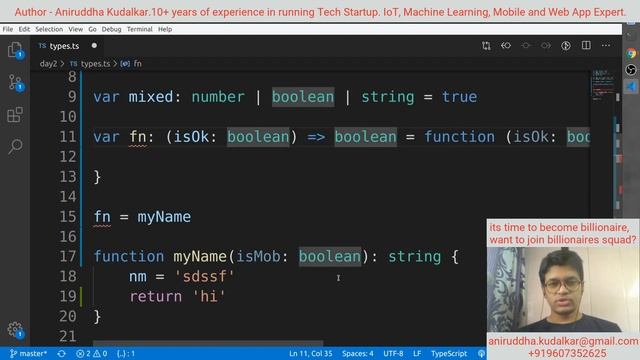Click the arrow => on line 11
This screenshot has width=640, height=360.
tap(316, 137)
